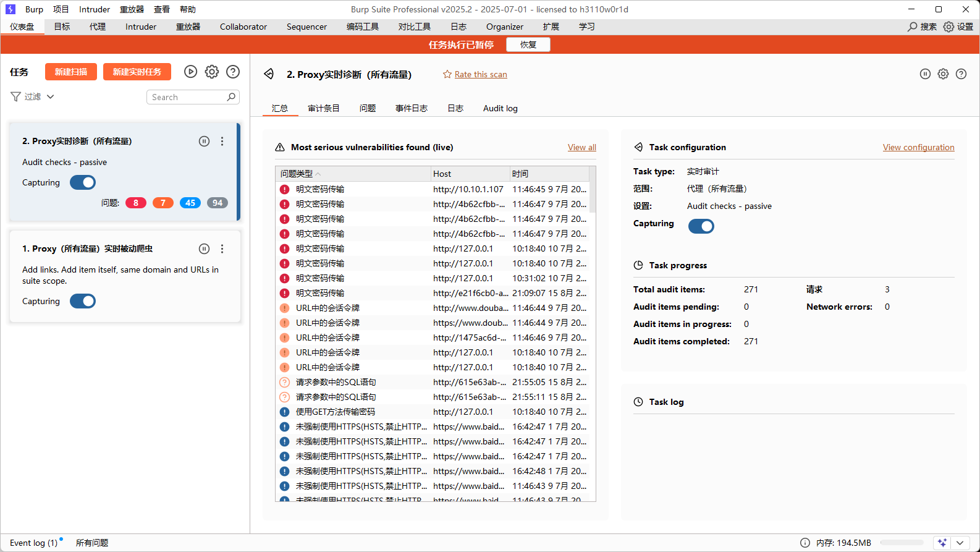Pause the Proxy实时诊断 task card

point(204,141)
